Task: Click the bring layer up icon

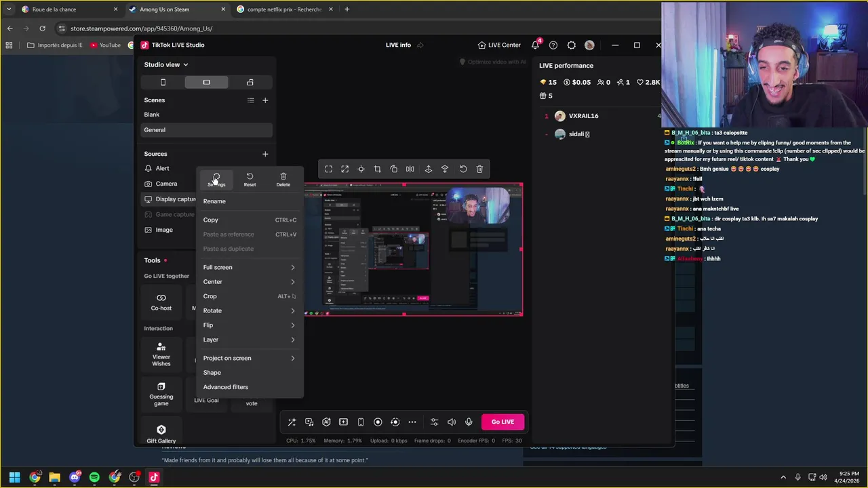Action: 428,169
